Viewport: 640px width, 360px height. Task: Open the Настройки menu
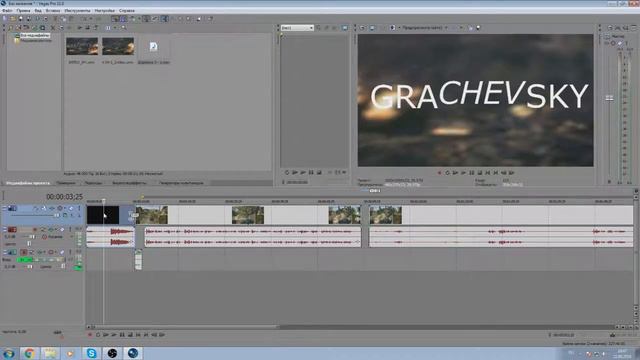coord(104,11)
